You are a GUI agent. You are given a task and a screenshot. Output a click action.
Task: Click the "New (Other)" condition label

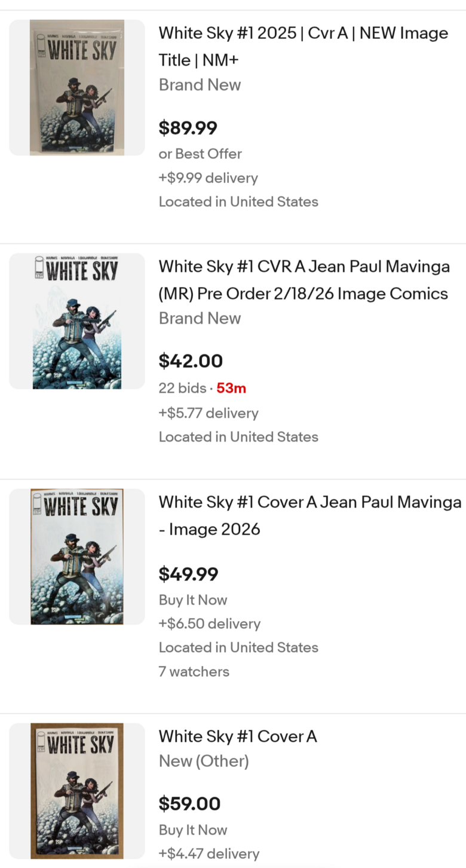click(203, 761)
